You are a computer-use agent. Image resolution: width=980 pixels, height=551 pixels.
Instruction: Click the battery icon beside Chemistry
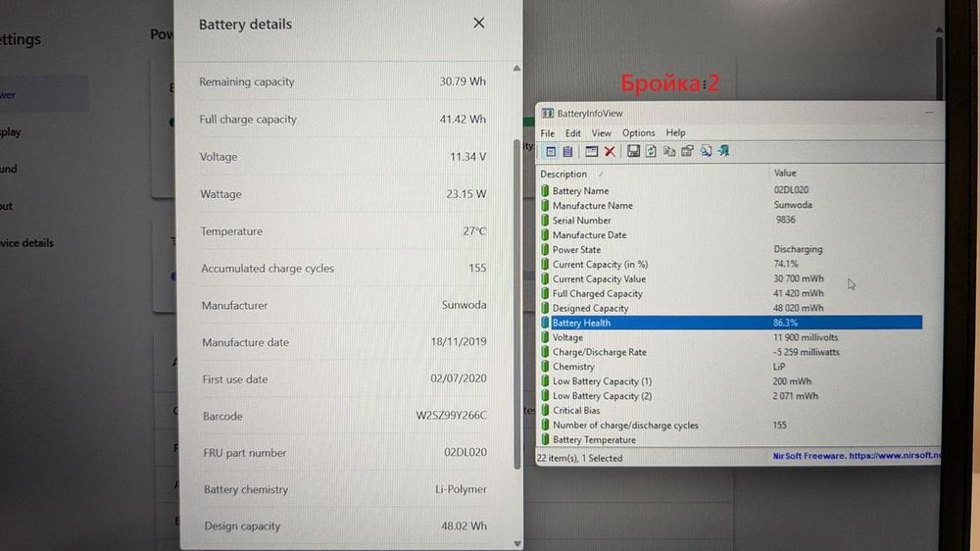click(545, 367)
